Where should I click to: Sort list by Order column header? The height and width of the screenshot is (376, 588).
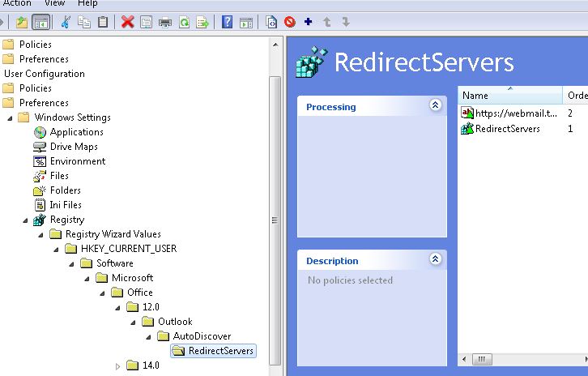[576, 96]
